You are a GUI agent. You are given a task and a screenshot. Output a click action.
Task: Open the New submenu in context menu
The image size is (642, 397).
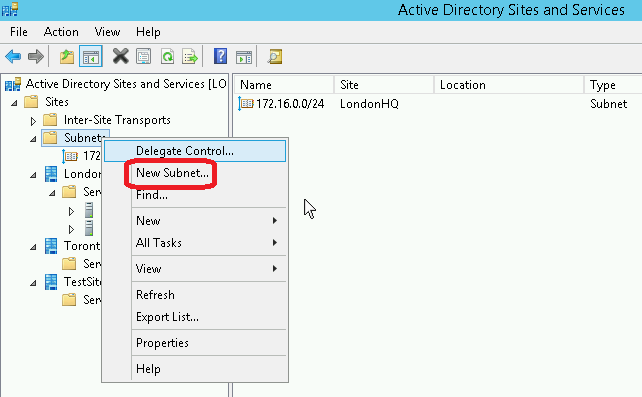pos(195,221)
